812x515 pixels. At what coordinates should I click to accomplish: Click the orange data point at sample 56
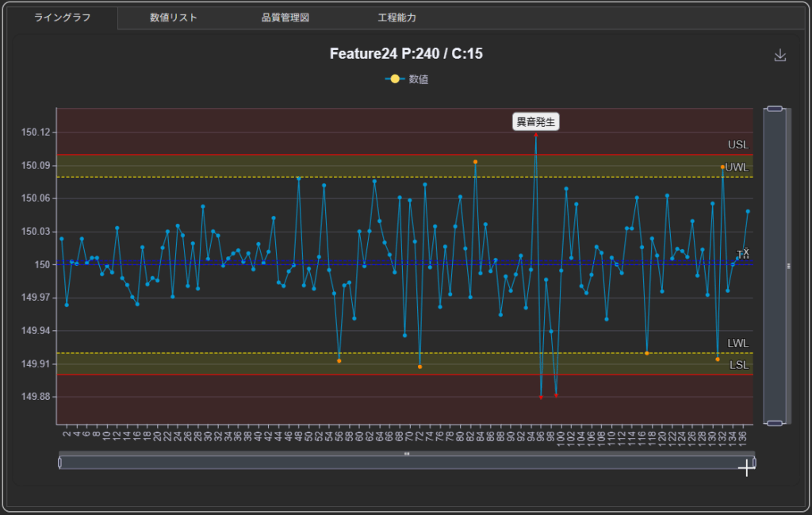click(x=339, y=361)
